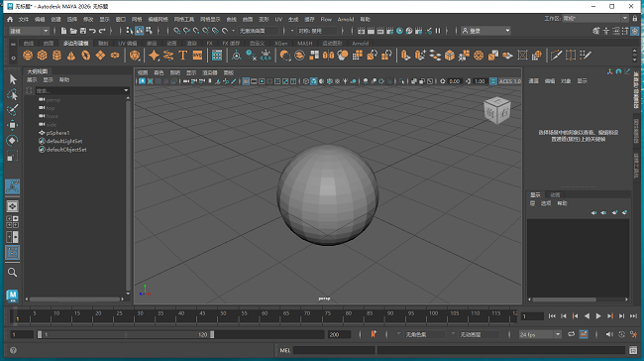Click the four-point star super shape icon
Viewport: 644px width, 361px height.
click(x=154, y=56)
